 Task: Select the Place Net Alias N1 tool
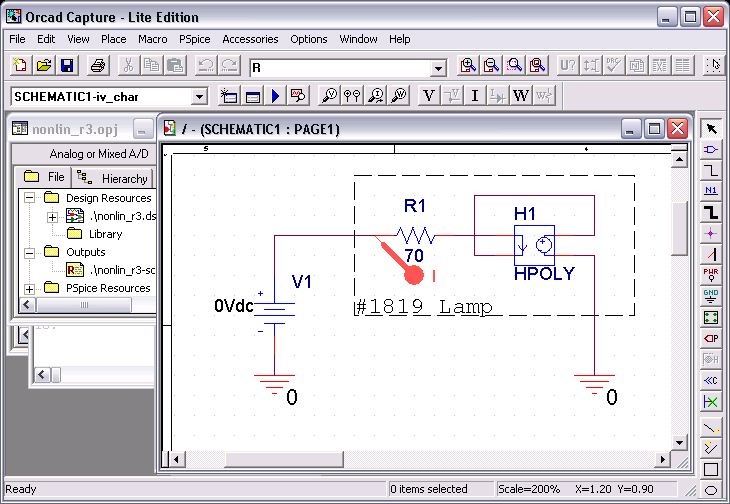pos(711,191)
